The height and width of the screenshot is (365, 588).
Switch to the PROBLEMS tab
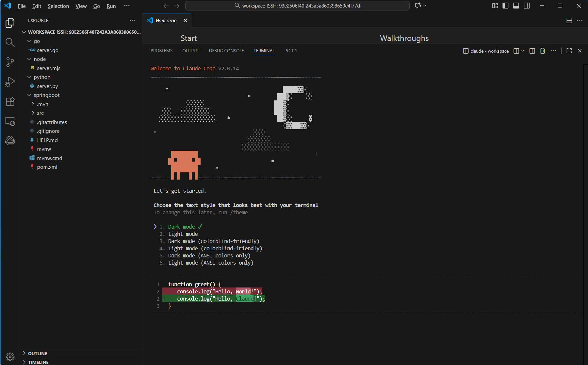(161, 51)
